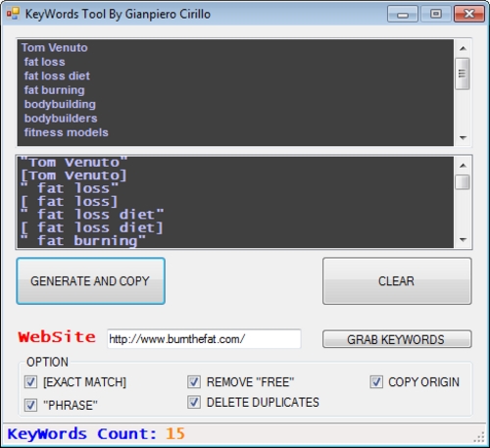Minimize the KeyWords Tool window
This screenshot has width=490, height=448.
[403, 14]
